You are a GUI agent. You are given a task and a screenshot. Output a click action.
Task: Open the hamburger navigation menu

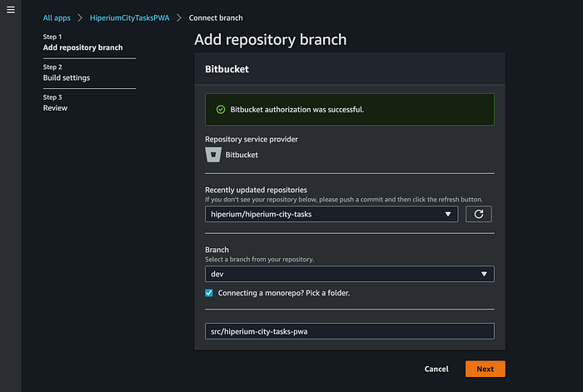[x=11, y=10]
